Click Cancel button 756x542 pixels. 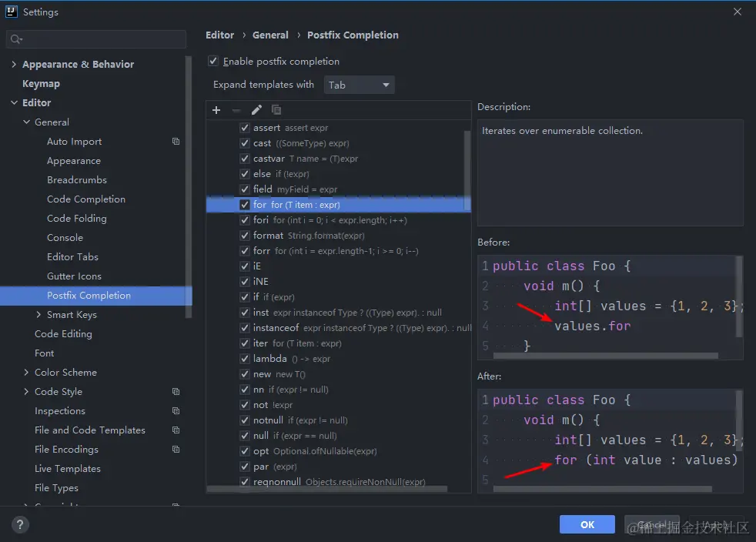pos(652,524)
